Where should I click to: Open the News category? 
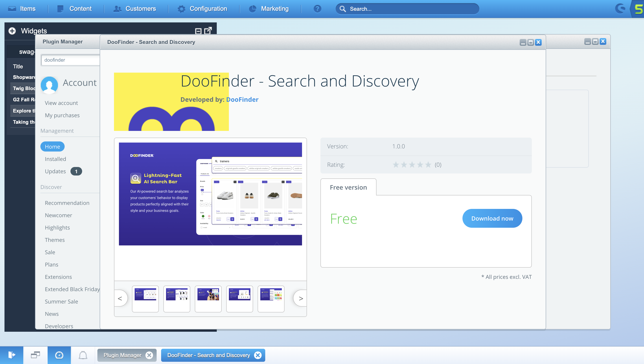[52, 314]
